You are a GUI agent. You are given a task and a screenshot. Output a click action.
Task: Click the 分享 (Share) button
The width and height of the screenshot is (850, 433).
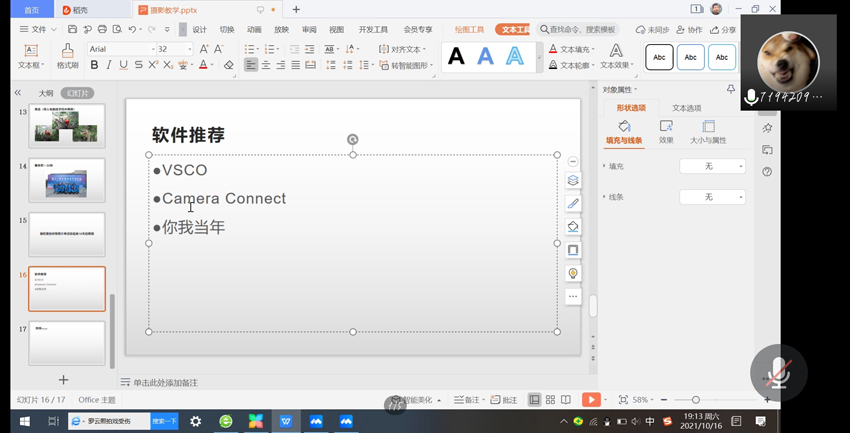(723, 30)
